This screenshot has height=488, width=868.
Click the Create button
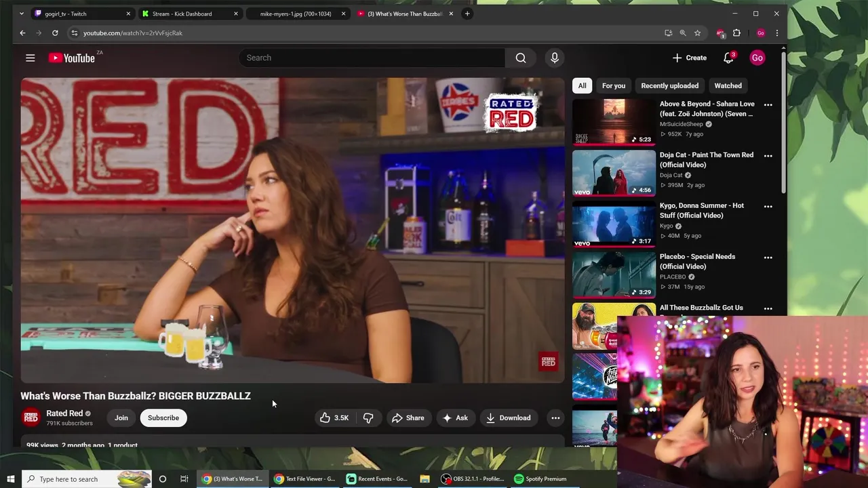pos(690,58)
